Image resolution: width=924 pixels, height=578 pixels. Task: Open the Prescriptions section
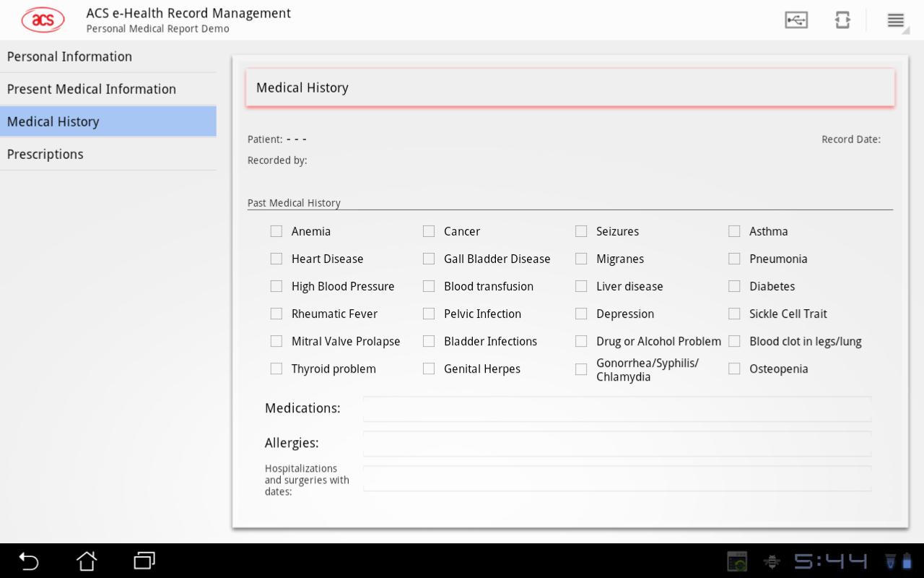pos(108,154)
